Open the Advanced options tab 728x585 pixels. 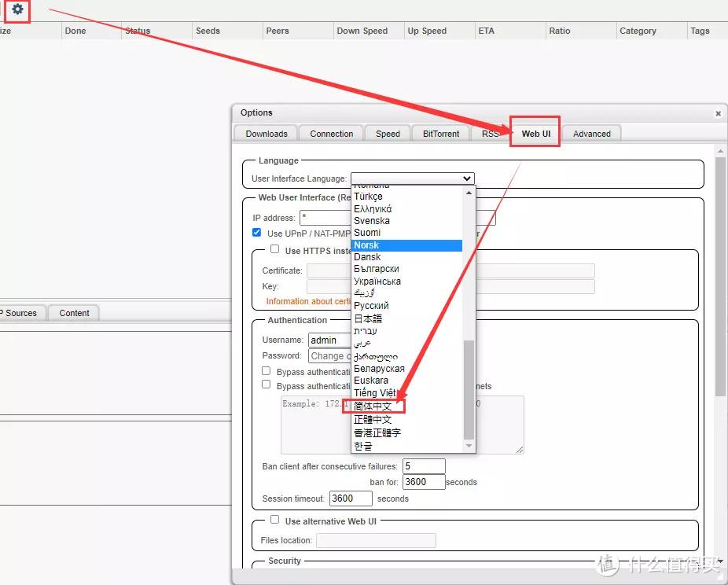tap(591, 134)
